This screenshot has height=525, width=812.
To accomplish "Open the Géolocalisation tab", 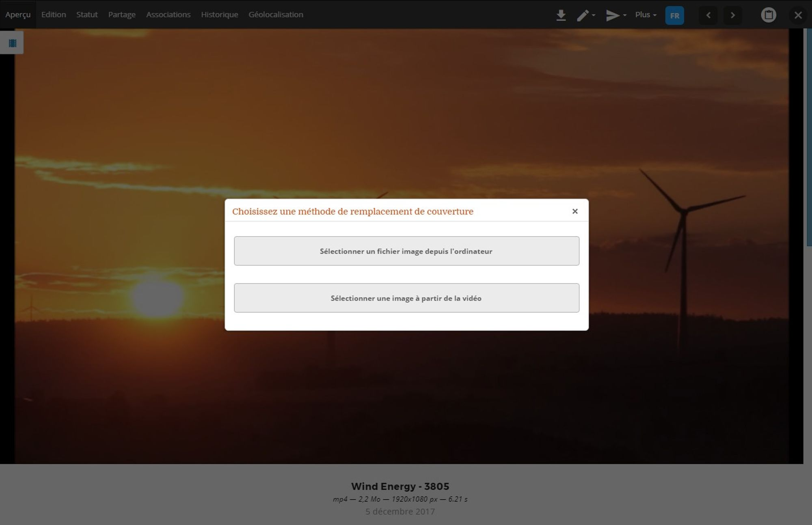I will (276, 15).
